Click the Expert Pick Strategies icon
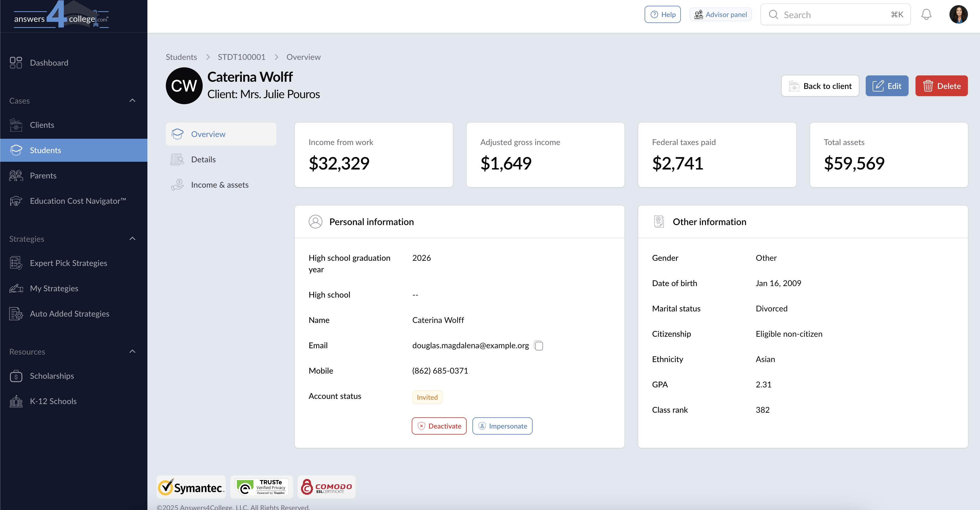 point(16,263)
